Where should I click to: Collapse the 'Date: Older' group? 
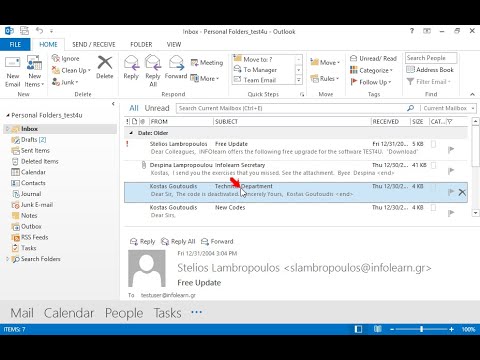coord(131,133)
